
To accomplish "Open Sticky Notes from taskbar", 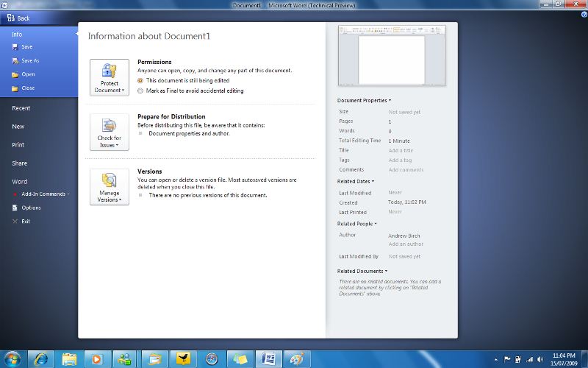I will (240, 359).
